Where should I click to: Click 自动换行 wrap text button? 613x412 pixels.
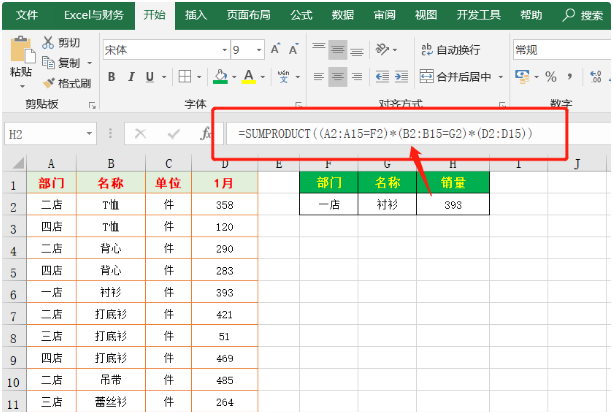[450, 50]
